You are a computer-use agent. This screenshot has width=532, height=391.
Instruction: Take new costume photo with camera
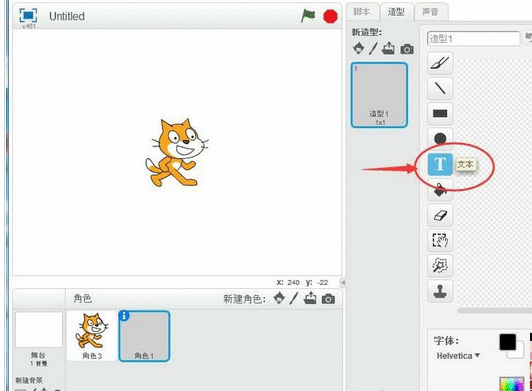click(x=407, y=49)
